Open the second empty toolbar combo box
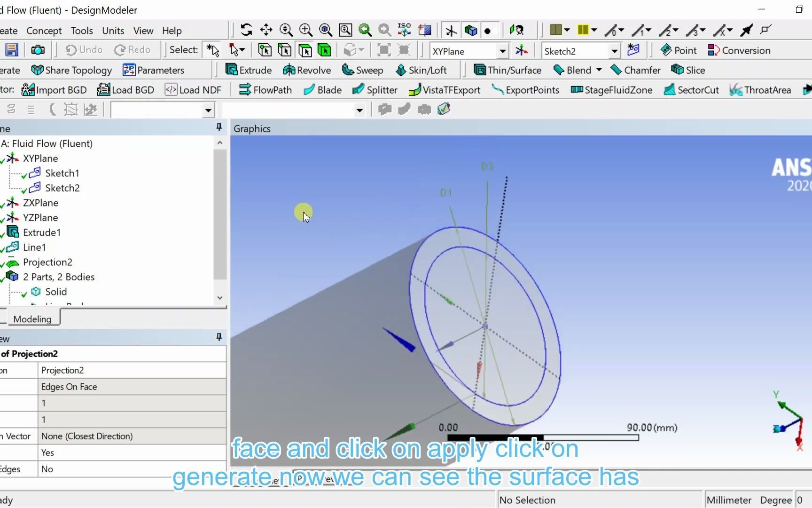Viewport: 812px width, 508px height. (x=359, y=111)
